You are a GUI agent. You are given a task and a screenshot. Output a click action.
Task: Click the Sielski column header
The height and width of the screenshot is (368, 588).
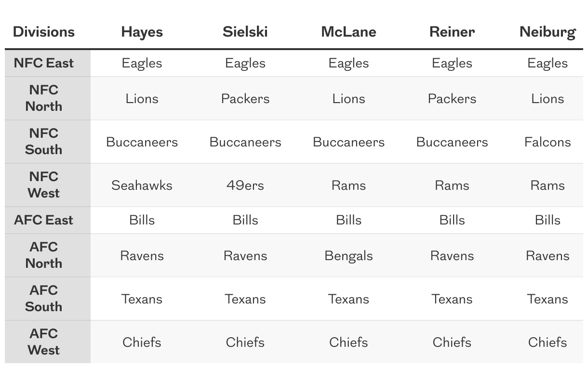(x=245, y=32)
